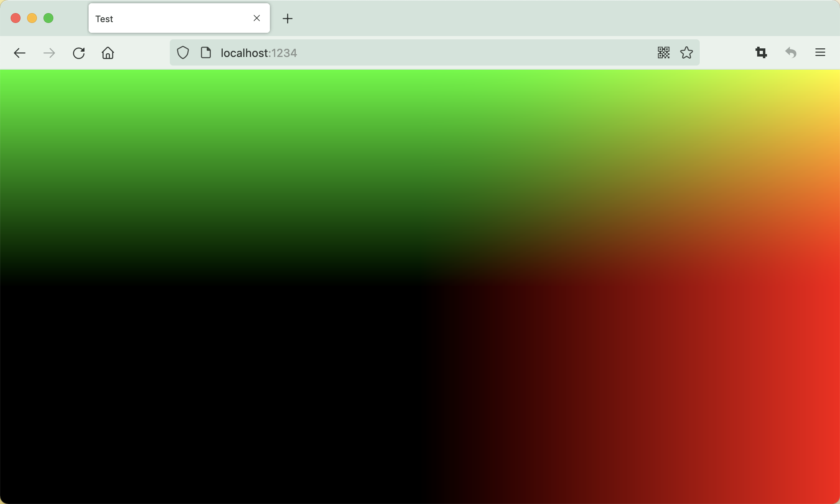Open the QR code generator icon

(x=663, y=52)
